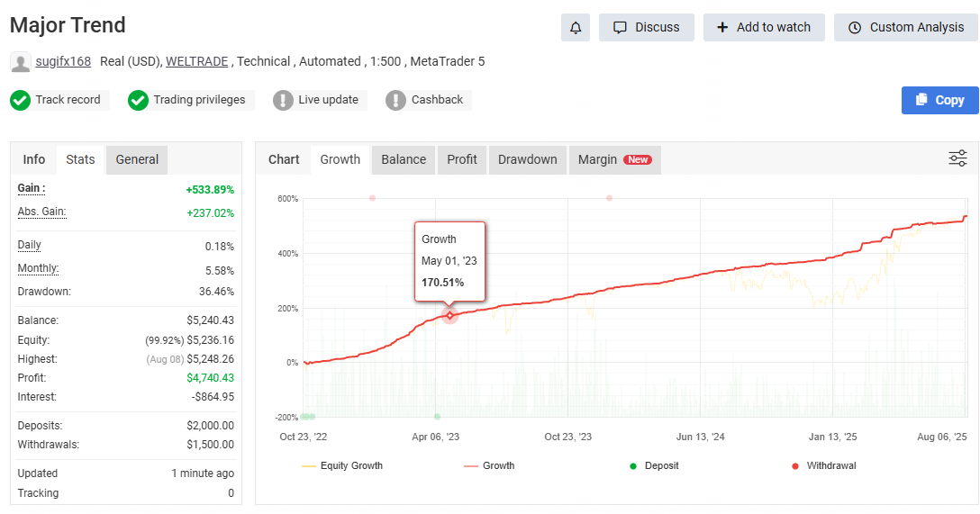Click the Aug 06, '25 axis date
980x514 pixels.
942,437
